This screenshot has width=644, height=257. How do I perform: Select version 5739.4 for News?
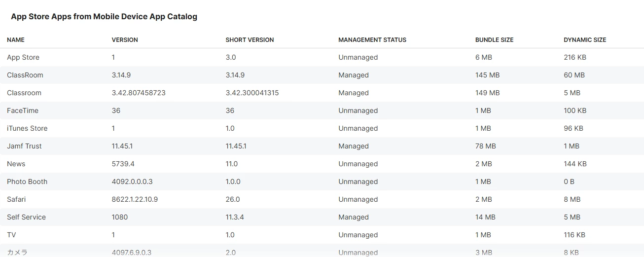[123, 164]
